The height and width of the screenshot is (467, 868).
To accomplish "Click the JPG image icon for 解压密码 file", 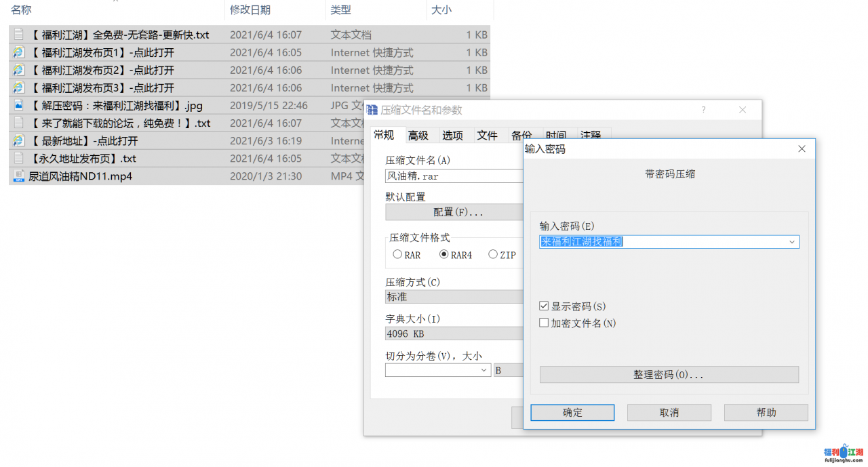I will [18, 106].
